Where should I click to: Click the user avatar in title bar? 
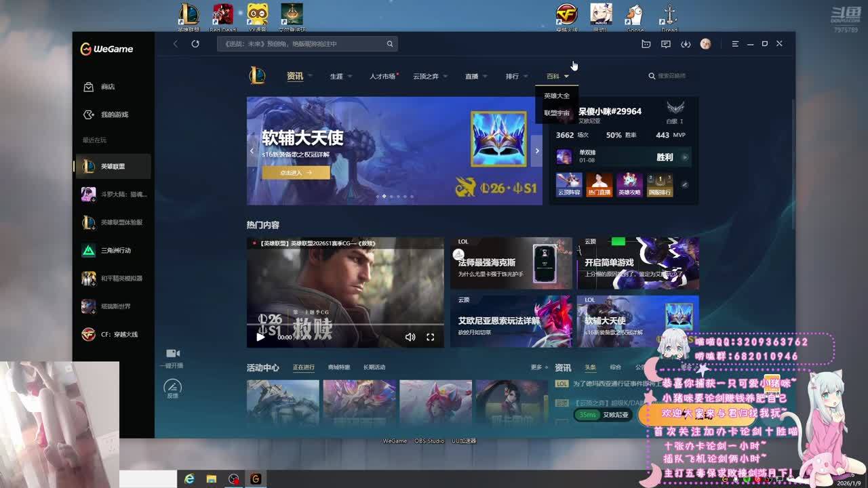pos(705,44)
